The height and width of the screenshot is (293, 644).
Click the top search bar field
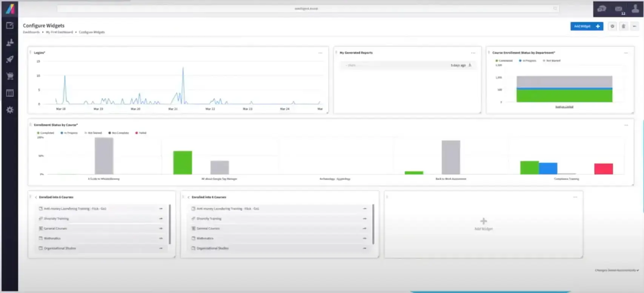point(308,8)
